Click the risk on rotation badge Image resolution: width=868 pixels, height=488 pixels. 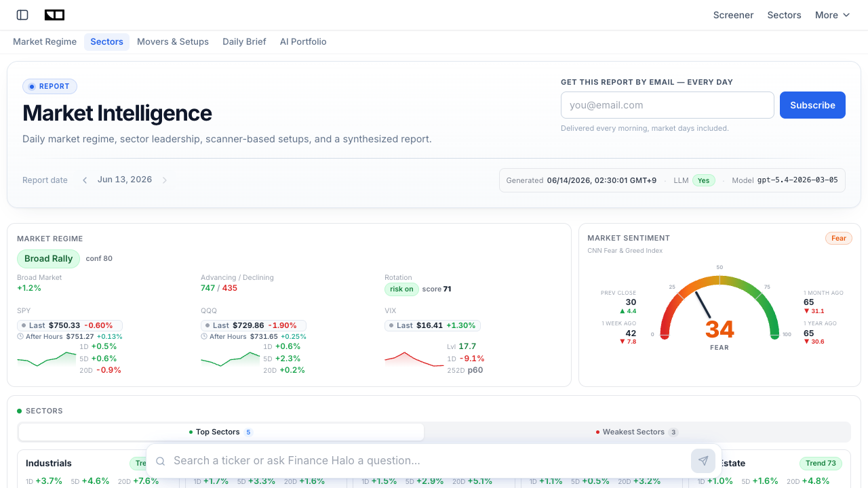(401, 289)
